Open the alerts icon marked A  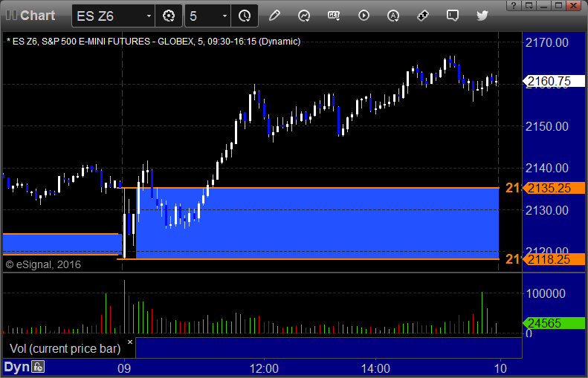point(393,16)
